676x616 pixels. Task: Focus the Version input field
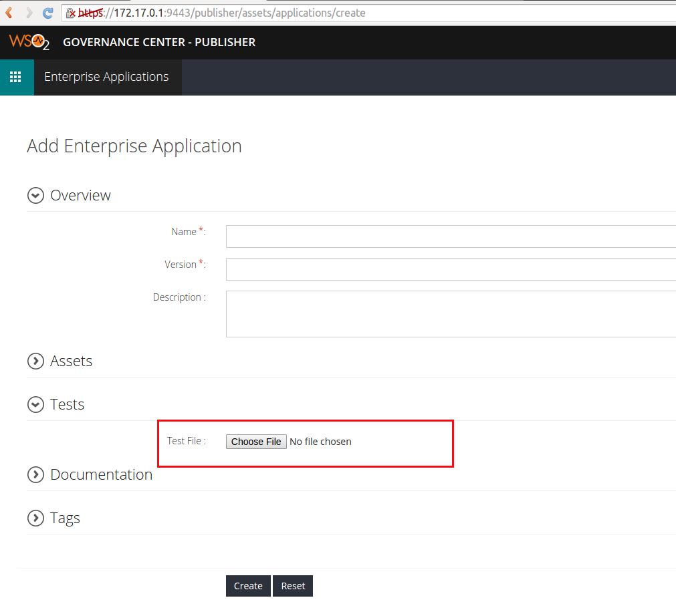[x=451, y=269]
